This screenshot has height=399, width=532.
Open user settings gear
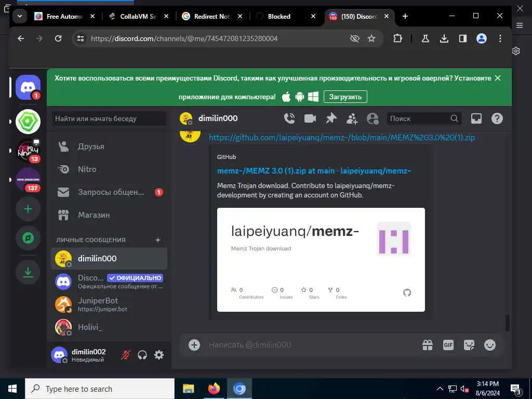(159, 355)
